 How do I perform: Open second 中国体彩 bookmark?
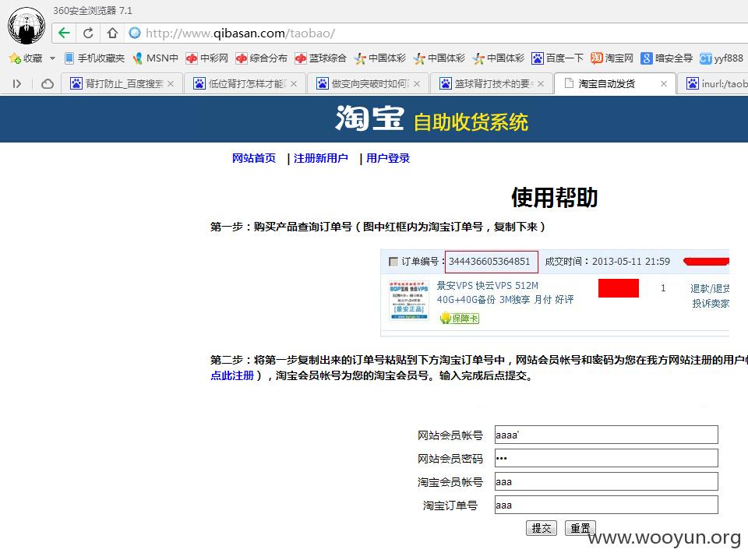point(439,58)
